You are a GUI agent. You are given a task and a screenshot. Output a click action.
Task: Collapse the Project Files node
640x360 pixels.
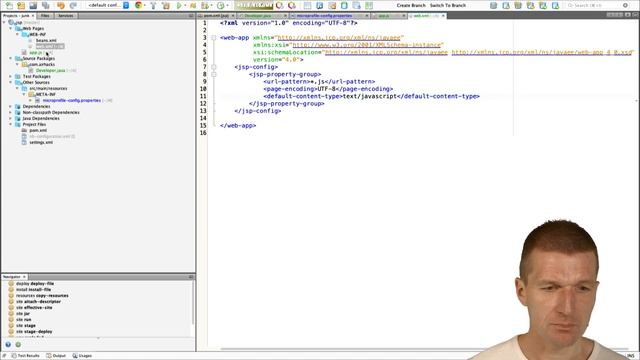11,124
